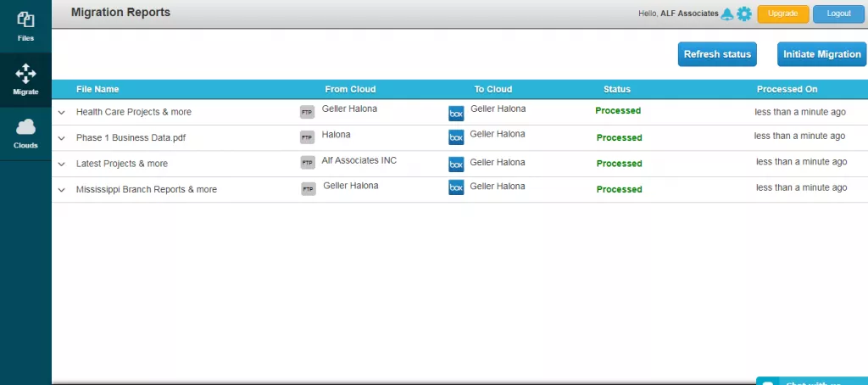Open settings via the gear icon
The height and width of the screenshot is (385, 868).
tap(744, 14)
